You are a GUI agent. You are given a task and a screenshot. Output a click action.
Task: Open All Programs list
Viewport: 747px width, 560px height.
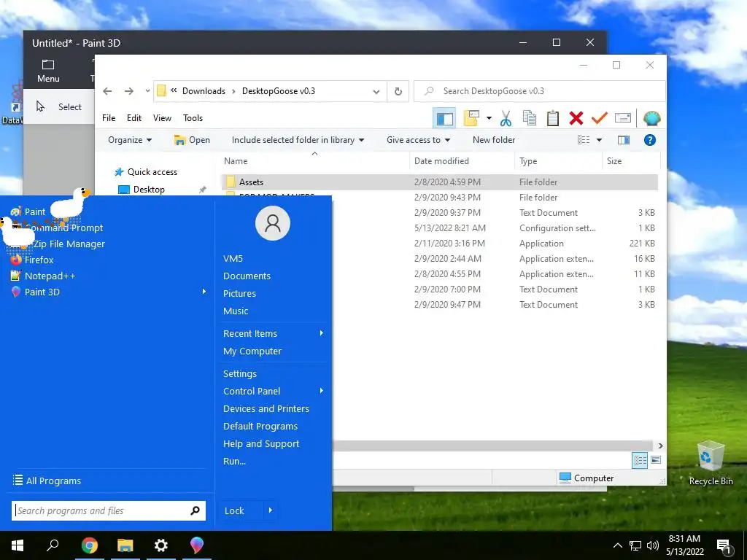pos(47,481)
